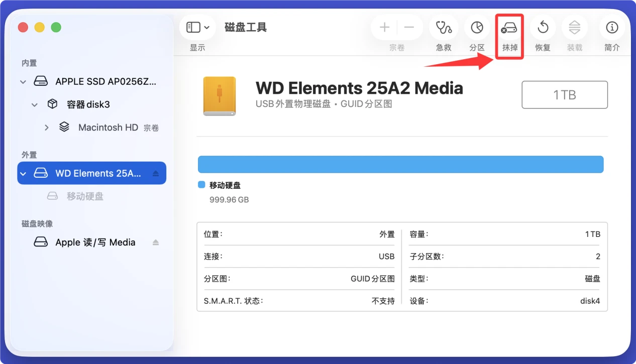Zoom window with the green button
Image resolution: width=636 pixels, height=364 pixels.
pos(56,27)
